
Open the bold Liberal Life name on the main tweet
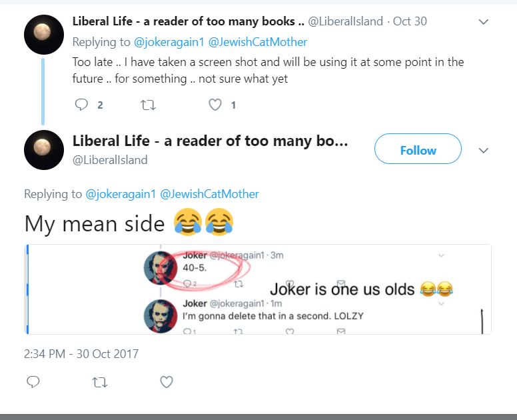210,141
